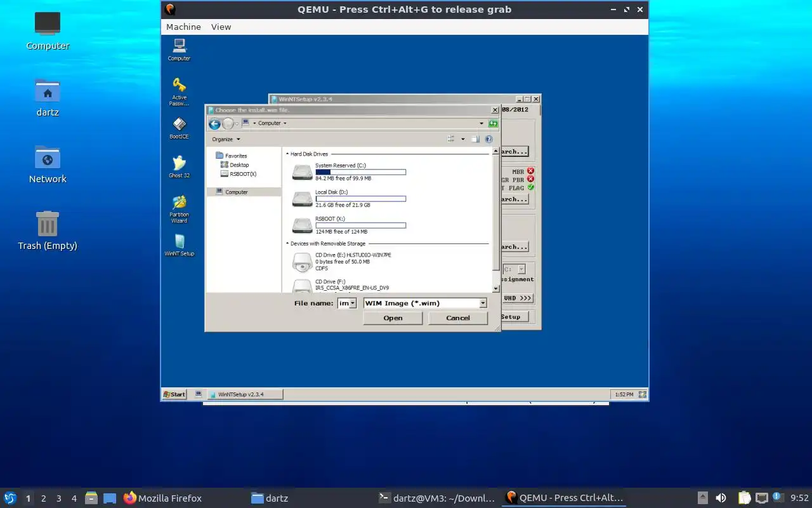The width and height of the screenshot is (812, 508).
Task: Click the 9:52 host clock
Action: tap(799, 498)
